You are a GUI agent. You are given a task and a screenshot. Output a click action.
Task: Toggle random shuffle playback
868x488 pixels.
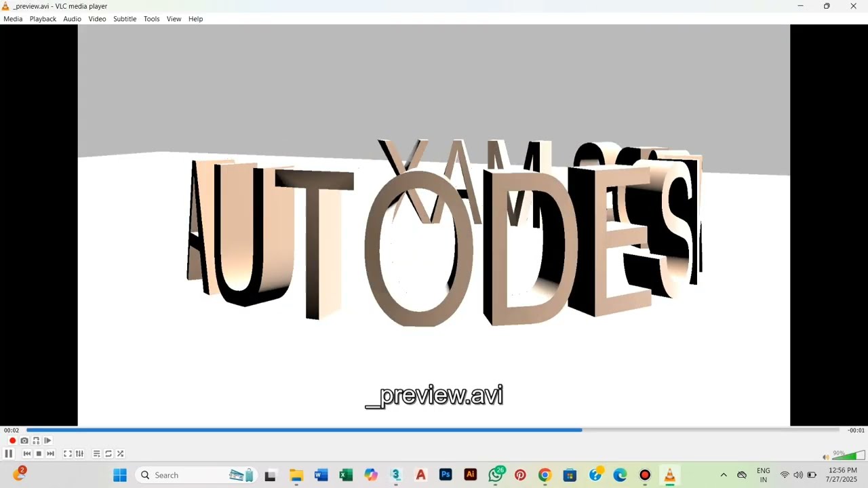120,453
